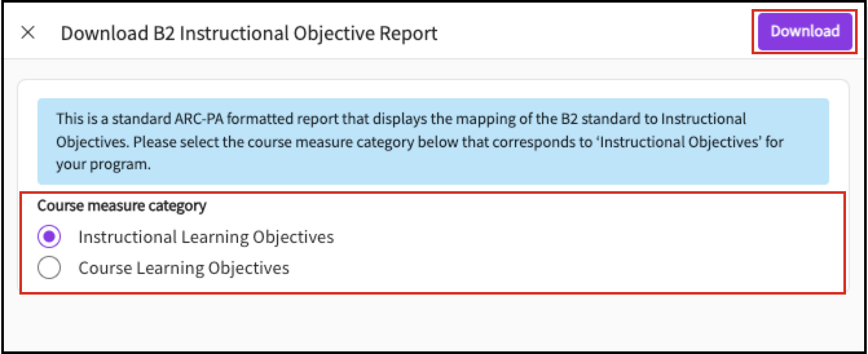The height and width of the screenshot is (354, 868).
Task: Click the Download B2 Instructional Objective Report title
Action: tap(249, 33)
